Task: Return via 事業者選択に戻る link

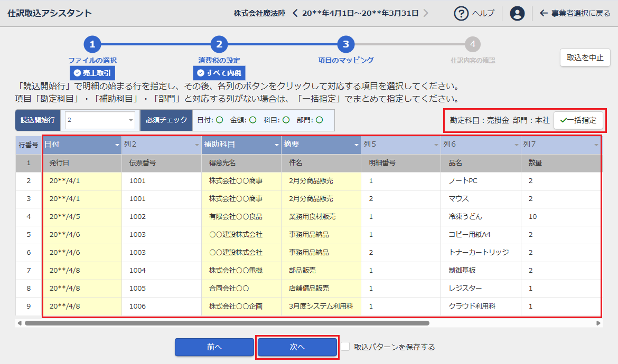Action: coord(575,13)
